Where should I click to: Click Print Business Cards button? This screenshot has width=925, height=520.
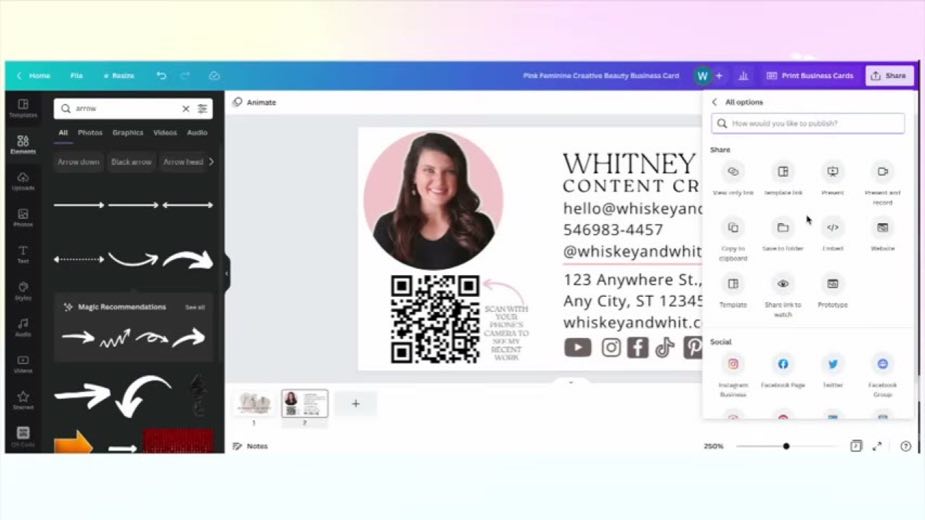coord(810,76)
